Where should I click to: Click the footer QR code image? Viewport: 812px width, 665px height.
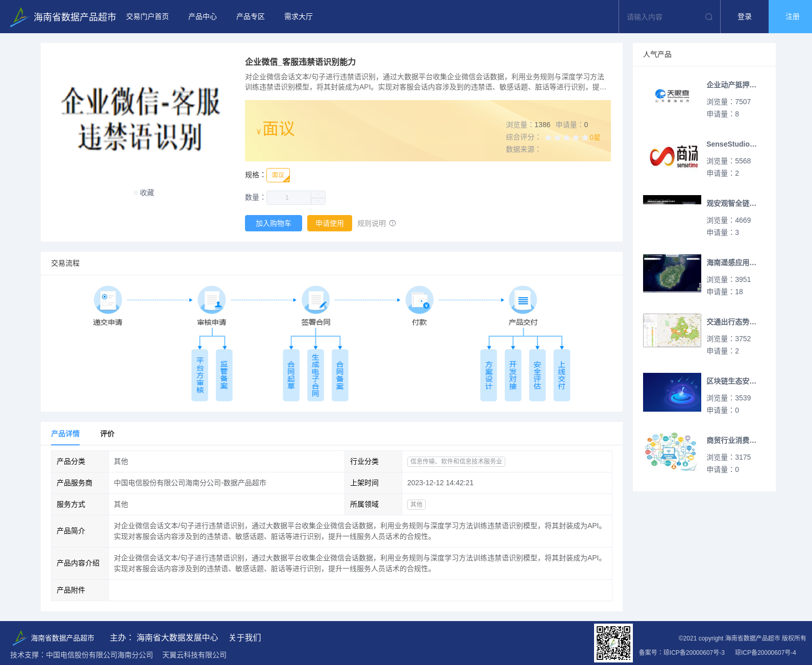(x=613, y=643)
